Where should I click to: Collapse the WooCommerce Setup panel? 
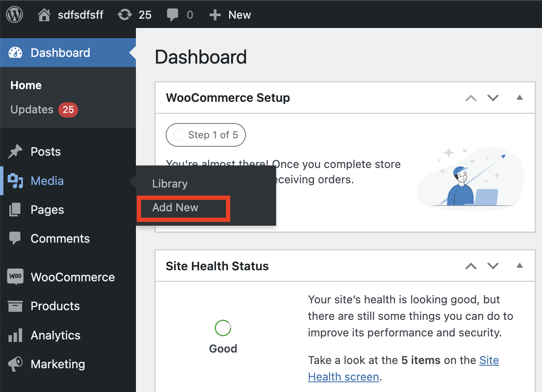[x=519, y=98]
